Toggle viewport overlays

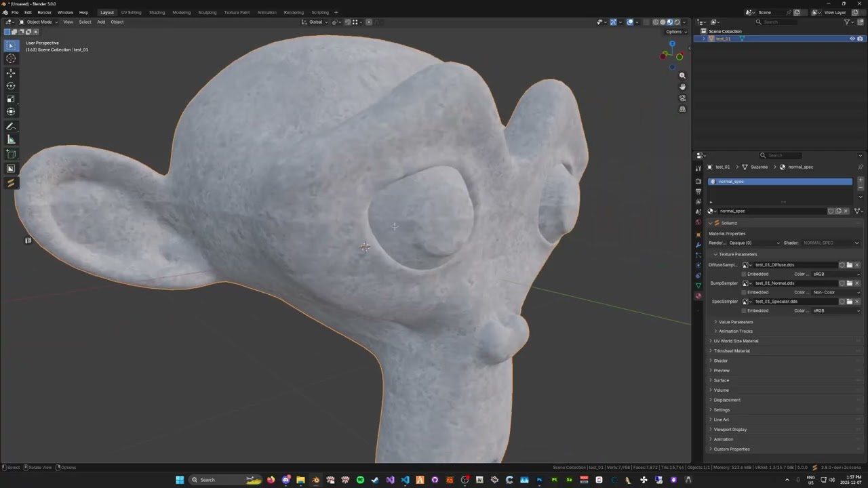630,22
